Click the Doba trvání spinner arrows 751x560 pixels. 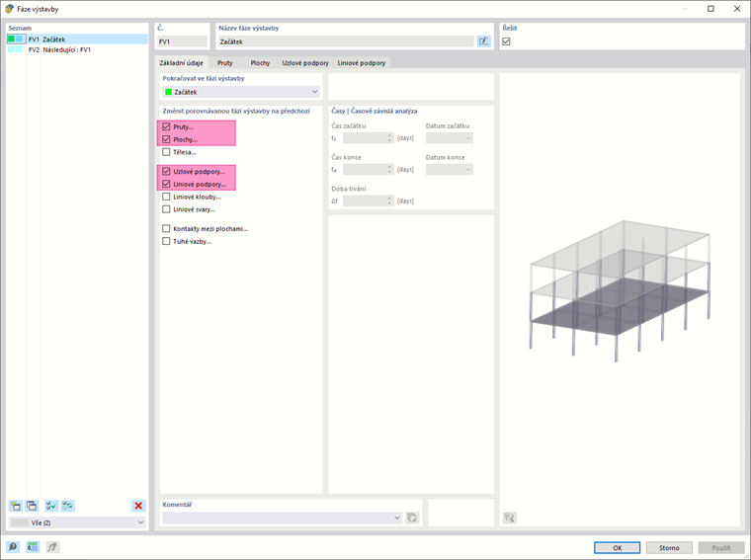pyautogui.click(x=389, y=201)
